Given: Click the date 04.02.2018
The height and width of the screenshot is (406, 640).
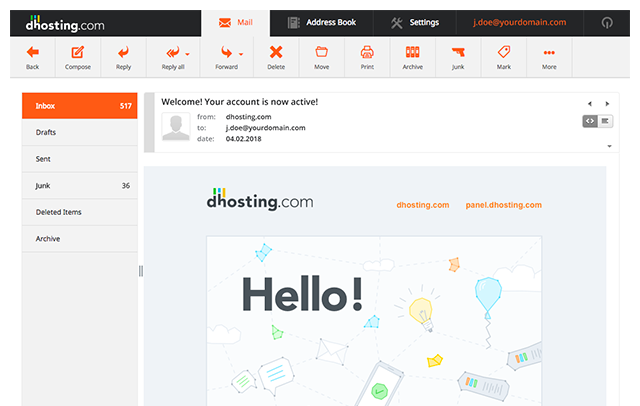Looking at the screenshot, I should (244, 139).
